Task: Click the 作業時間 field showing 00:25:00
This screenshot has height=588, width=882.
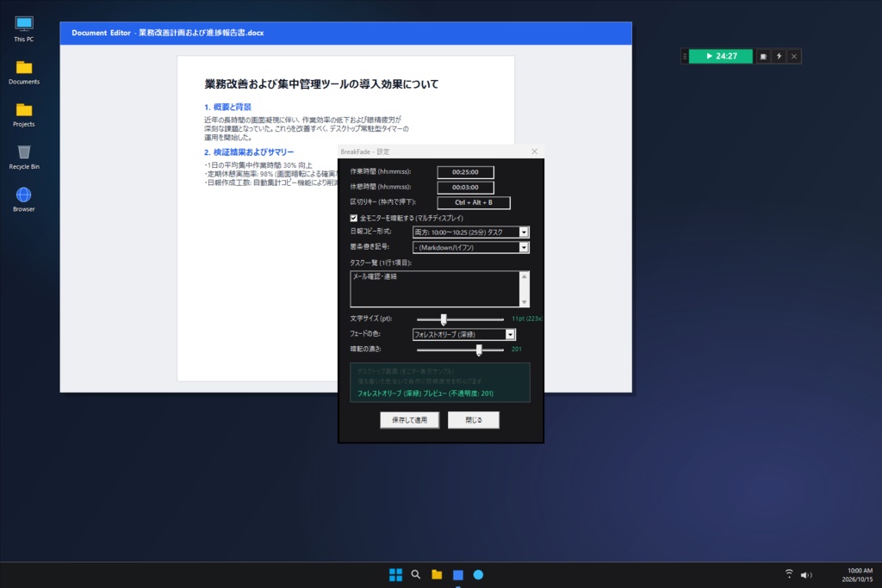Action: (465, 172)
